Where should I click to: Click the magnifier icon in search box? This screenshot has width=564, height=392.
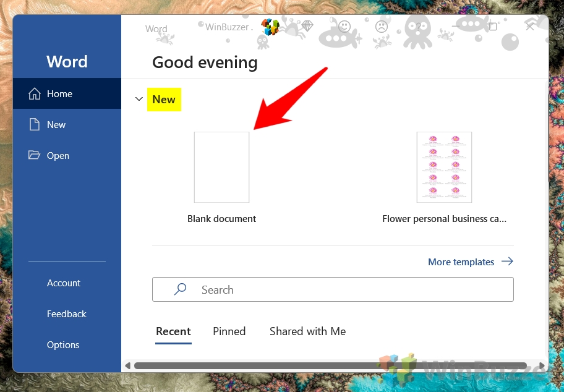[x=180, y=289]
